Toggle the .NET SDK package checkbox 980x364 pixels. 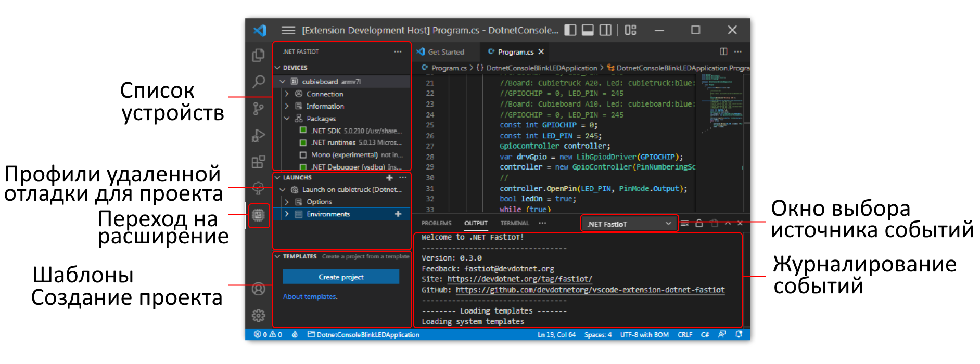[303, 130]
